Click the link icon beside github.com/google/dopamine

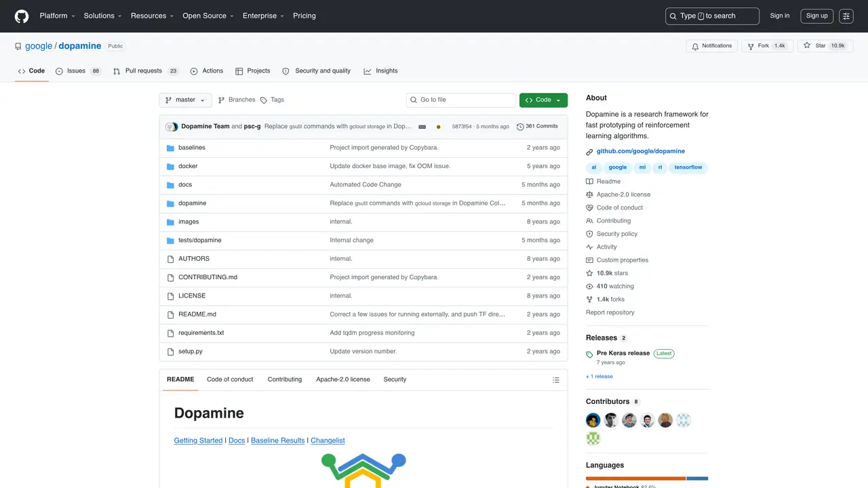point(589,152)
